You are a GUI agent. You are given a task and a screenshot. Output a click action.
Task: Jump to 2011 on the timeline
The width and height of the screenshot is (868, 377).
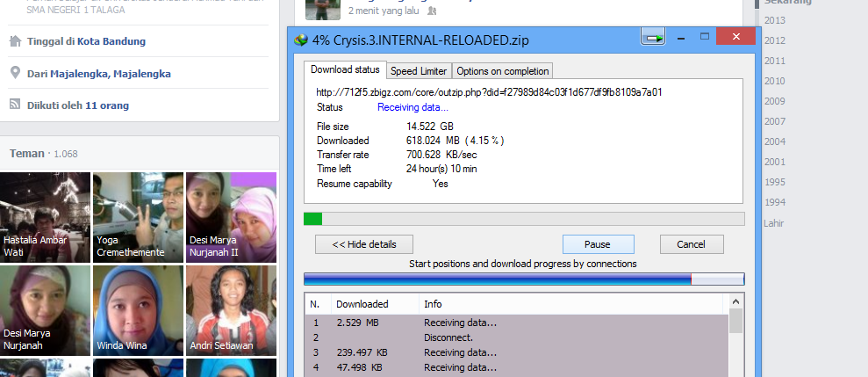tap(774, 61)
